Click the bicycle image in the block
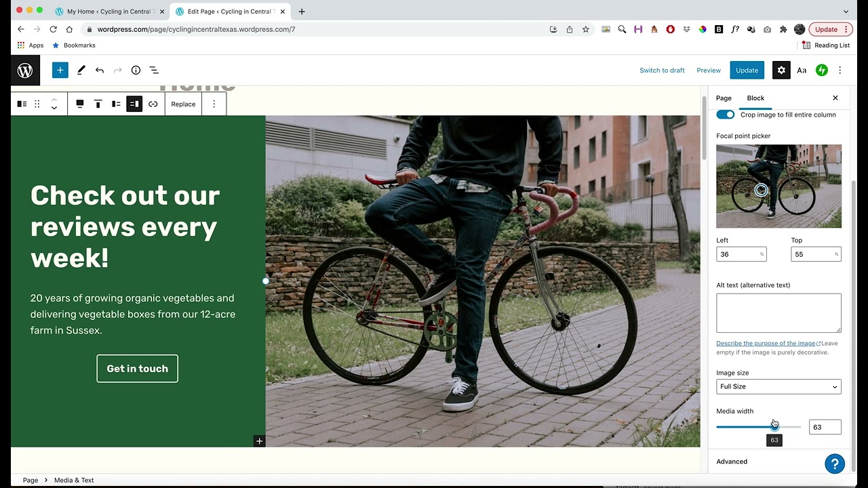Viewport: 868px width, 488px height. [x=483, y=281]
